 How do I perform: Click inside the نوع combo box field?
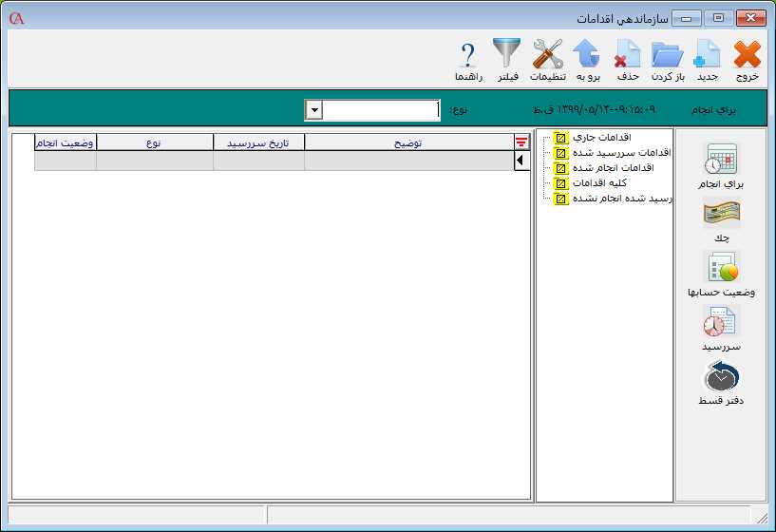(381, 110)
